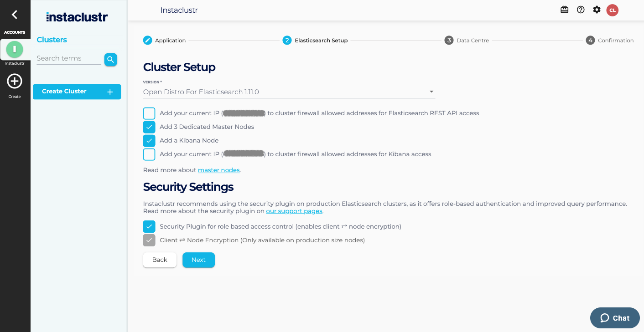Screen dimensions: 644x332
Task: Click the search magnifier button
Action: 110,60
